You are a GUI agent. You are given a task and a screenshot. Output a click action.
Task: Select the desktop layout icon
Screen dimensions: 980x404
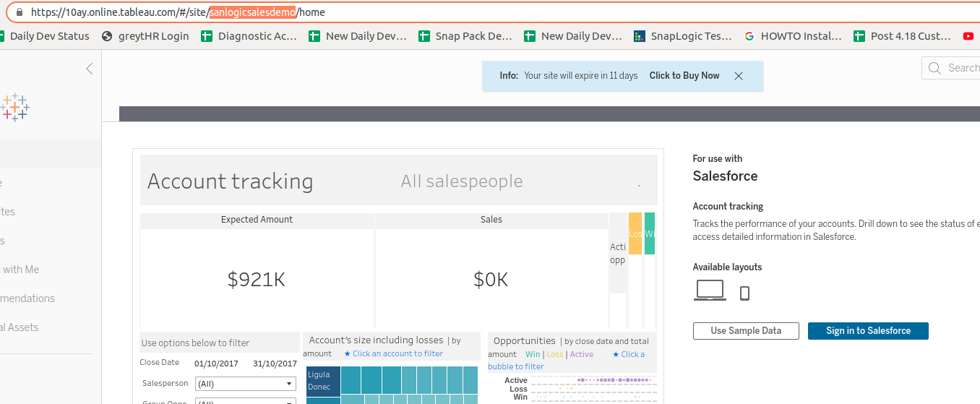point(710,291)
